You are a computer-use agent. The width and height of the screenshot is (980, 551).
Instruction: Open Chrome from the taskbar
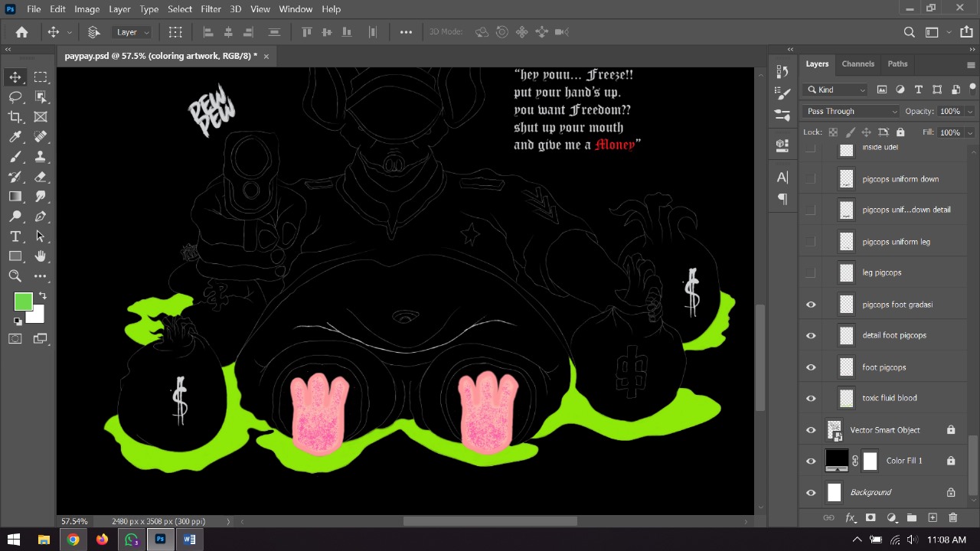click(x=73, y=540)
